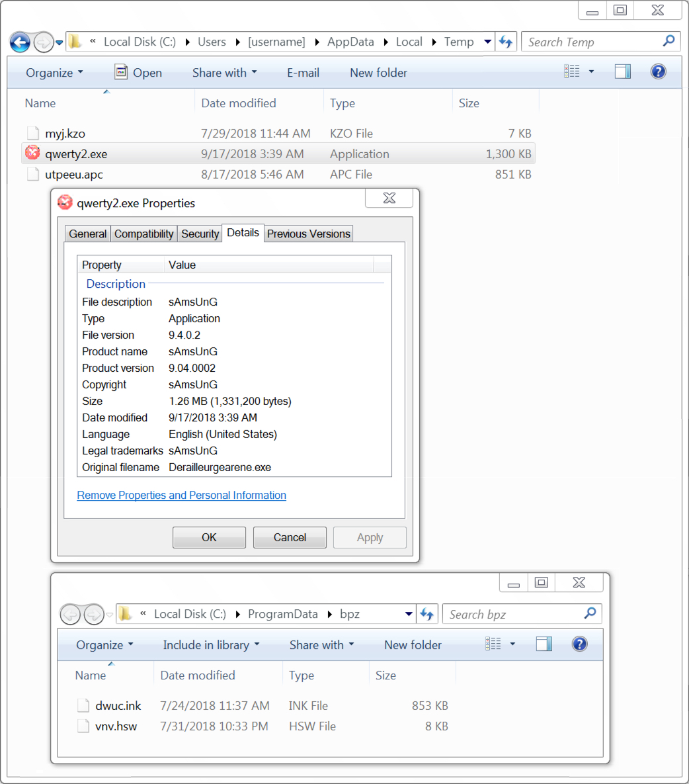Sort Temp files by Date modified
This screenshot has height=784, width=689.
tap(238, 103)
